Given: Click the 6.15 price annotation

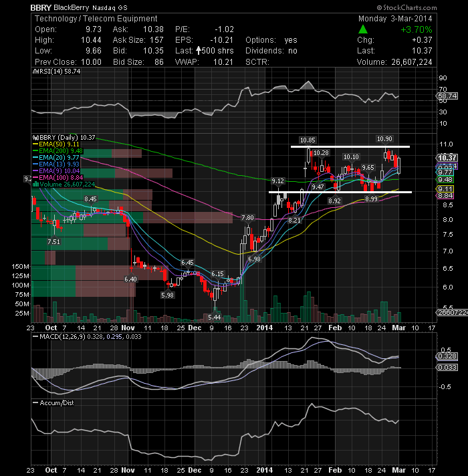Looking at the screenshot, I should pyautogui.click(x=217, y=274).
